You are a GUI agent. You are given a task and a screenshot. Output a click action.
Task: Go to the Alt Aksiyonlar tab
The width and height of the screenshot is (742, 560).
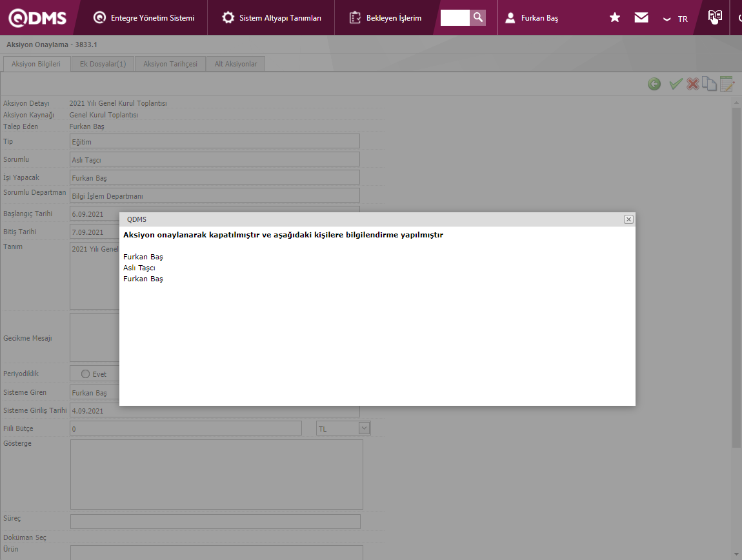coord(236,64)
